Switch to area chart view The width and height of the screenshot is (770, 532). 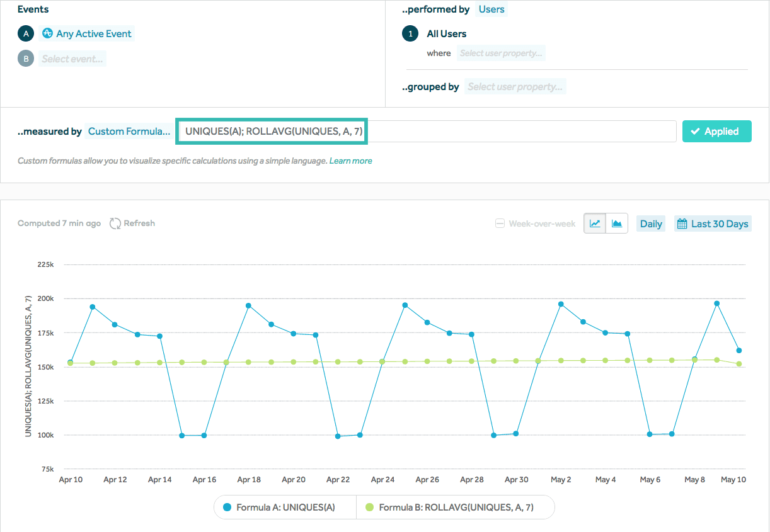coord(617,224)
